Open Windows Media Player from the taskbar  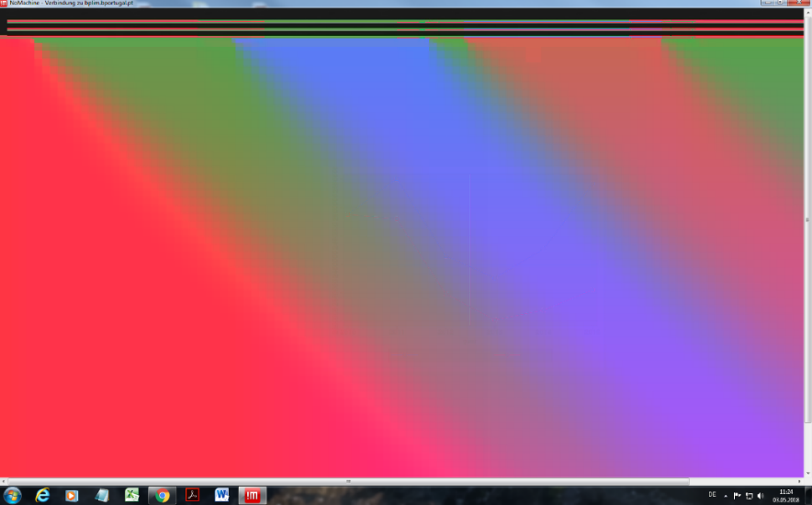[x=72, y=495]
